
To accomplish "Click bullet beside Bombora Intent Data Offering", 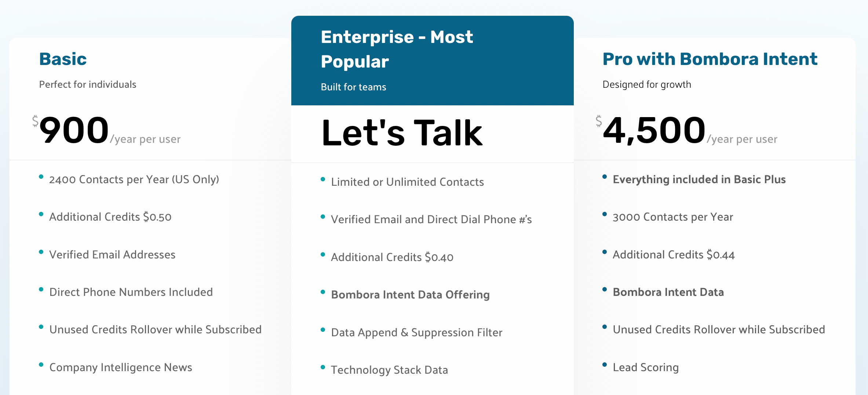I will 323,292.
